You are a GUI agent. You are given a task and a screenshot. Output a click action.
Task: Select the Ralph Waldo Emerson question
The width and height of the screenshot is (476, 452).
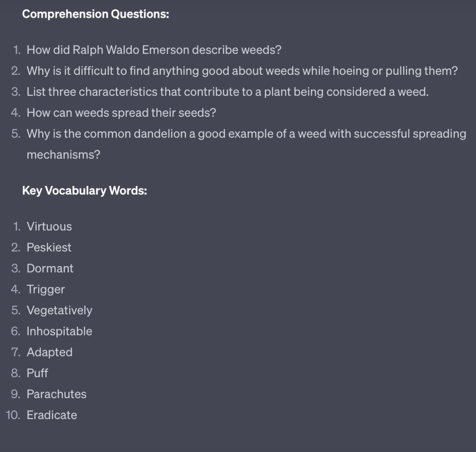click(x=154, y=50)
